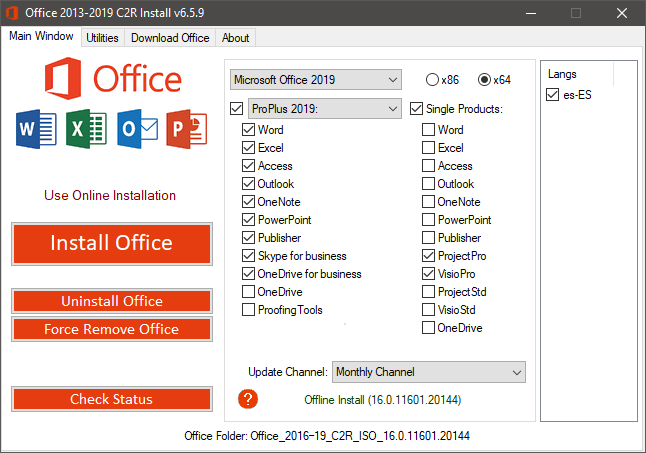The height and width of the screenshot is (453, 646).
Task: Expand the ProPlus 2019 edition dropdown
Action: click(325, 109)
